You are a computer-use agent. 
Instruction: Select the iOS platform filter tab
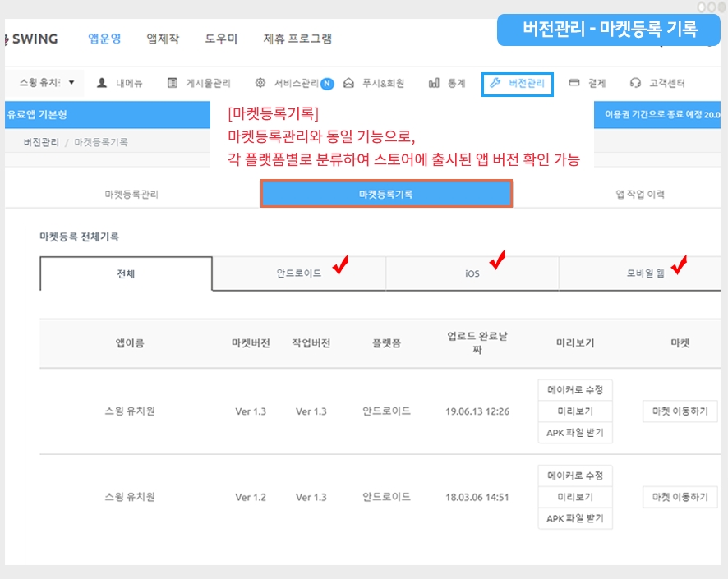click(472, 273)
